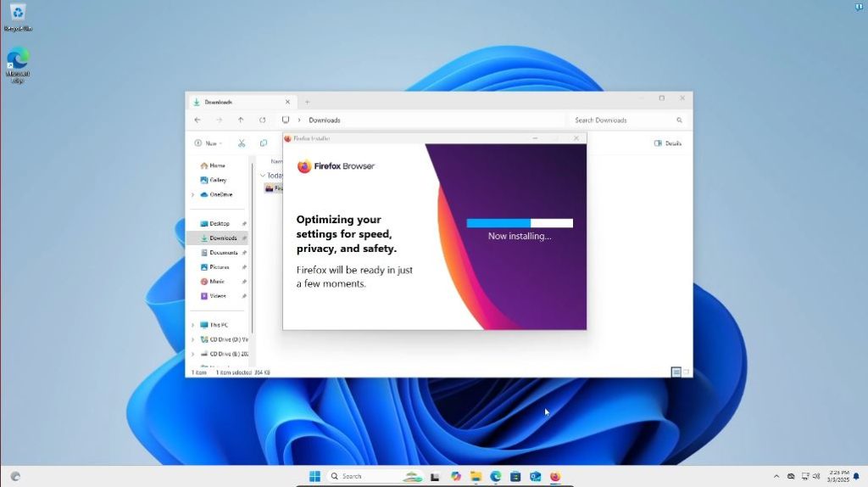This screenshot has height=487, width=868.
Task: Click the search magnifier in Search Downloads
Action: pyautogui.click(x=679, y=120)
